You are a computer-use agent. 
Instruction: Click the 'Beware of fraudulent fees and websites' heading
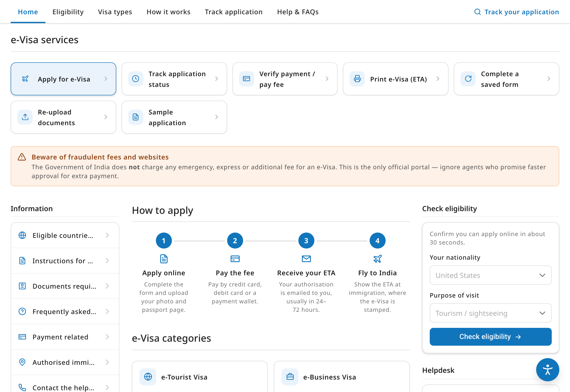pyautogui.click(x=100, y=157)
